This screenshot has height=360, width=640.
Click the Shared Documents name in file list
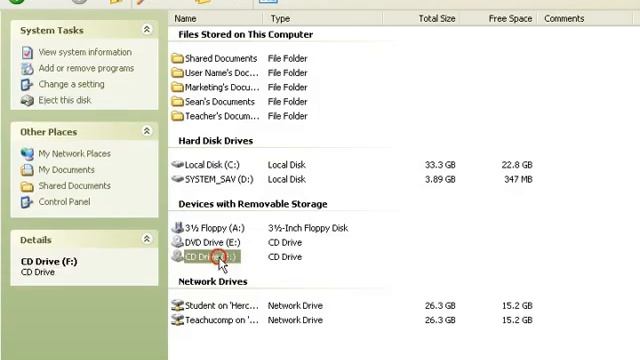coord(221,58)
